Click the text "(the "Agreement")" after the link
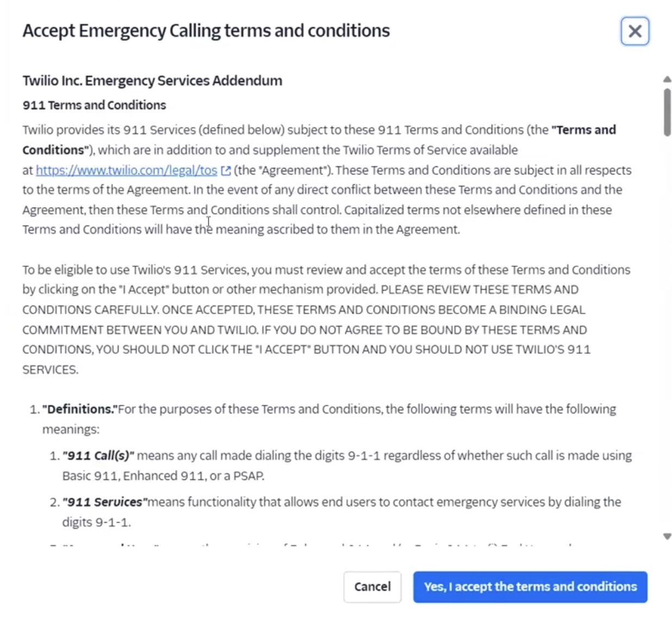The width and height of the screenshot is (672, 626). click(x=283, y=170)
